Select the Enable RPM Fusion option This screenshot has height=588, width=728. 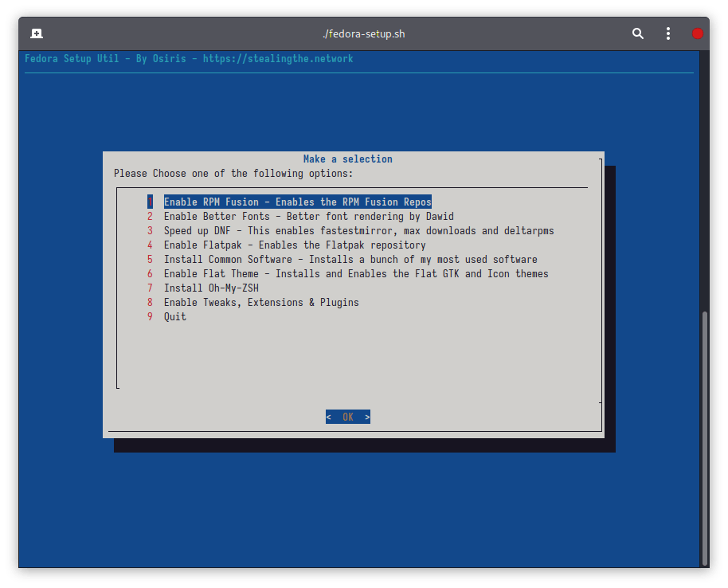(298, 202)
